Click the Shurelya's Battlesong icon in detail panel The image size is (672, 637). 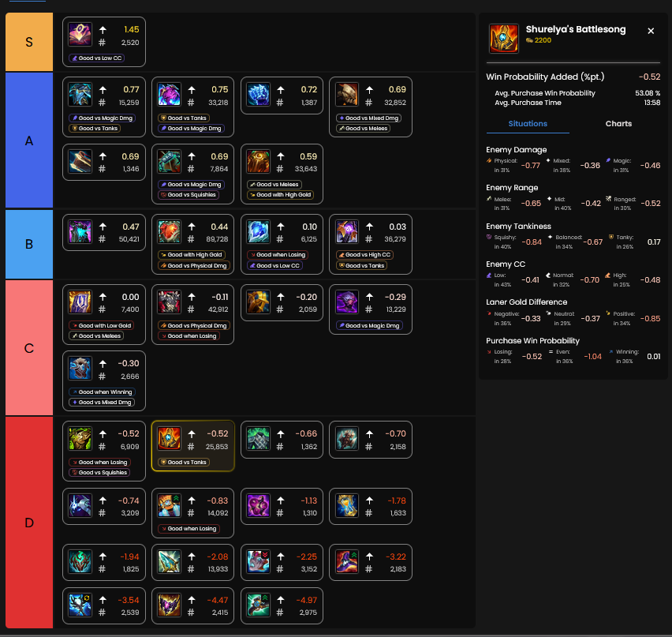503,38
